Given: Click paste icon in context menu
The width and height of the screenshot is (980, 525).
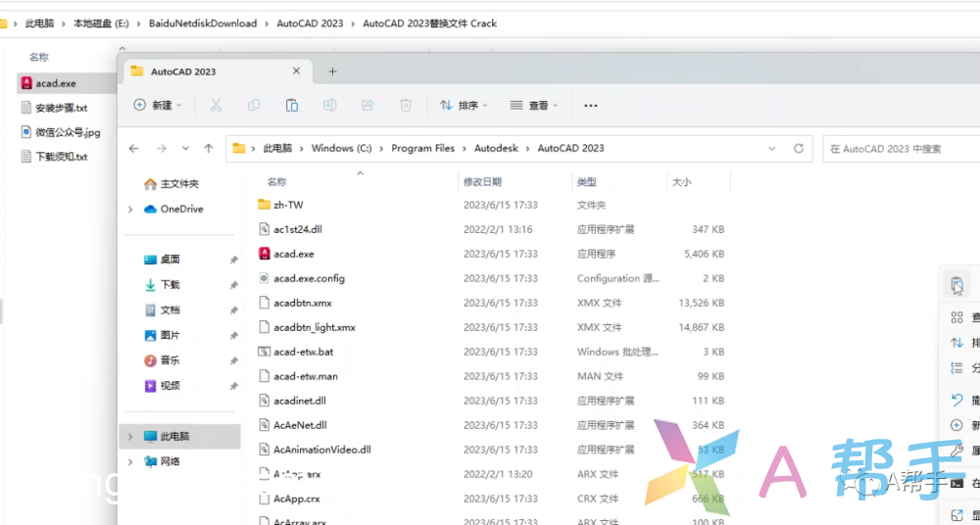Looking at the screenshot, I should 957,285.
